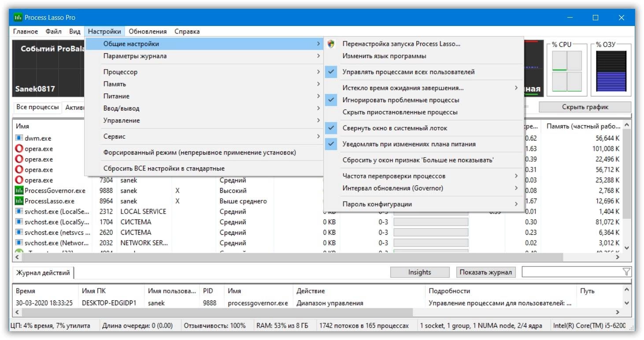The height and width of the screenshot is (340, 644).
Task: Choose Сбросить ВСЕ настройки в стандартные
Action: [x=204, y=168]
